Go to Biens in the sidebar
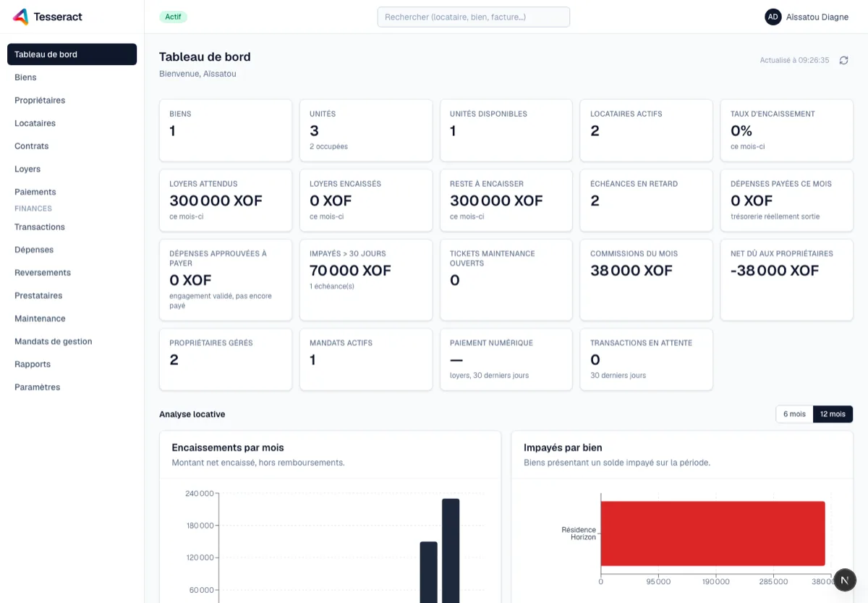 click(x=72, y=77)
